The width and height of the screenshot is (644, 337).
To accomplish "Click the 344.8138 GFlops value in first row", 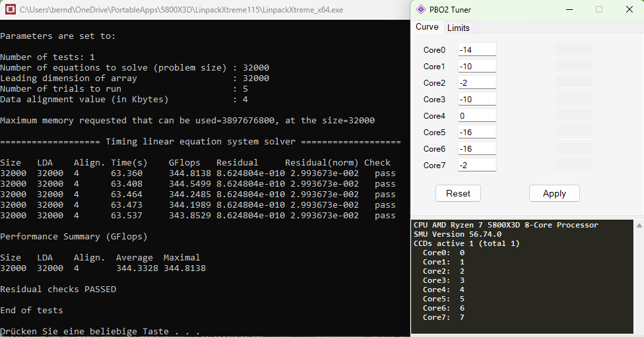I will [x=190, y=173].
